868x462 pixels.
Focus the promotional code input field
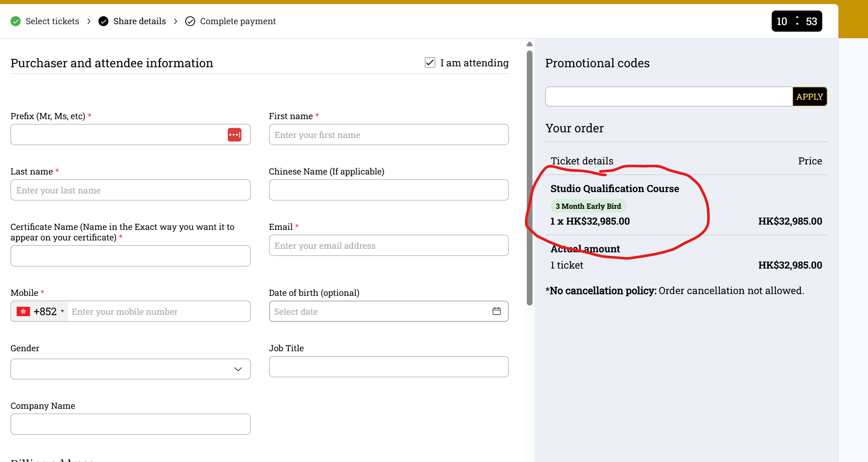(668, 96)
